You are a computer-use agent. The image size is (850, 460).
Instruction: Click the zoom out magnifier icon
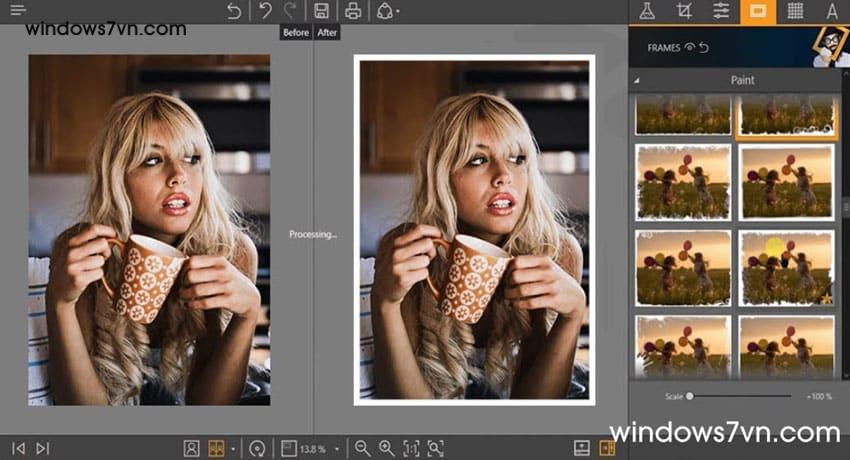coord(362,448)
